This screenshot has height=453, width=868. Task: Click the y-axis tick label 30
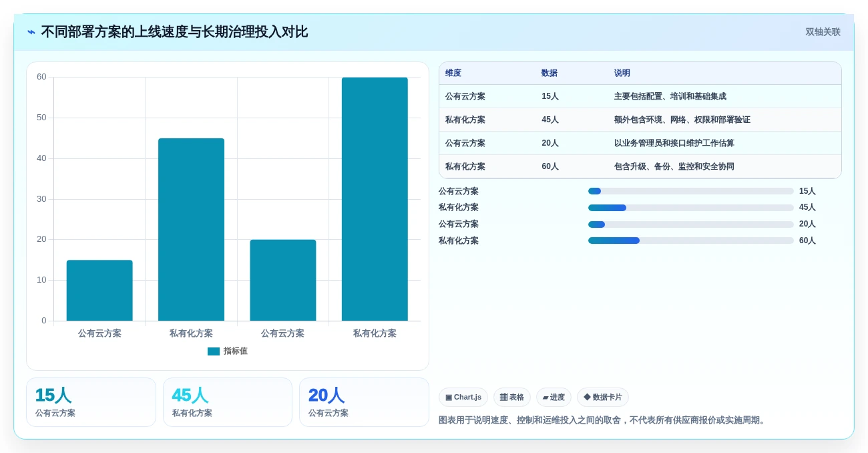tap(41, 199)
